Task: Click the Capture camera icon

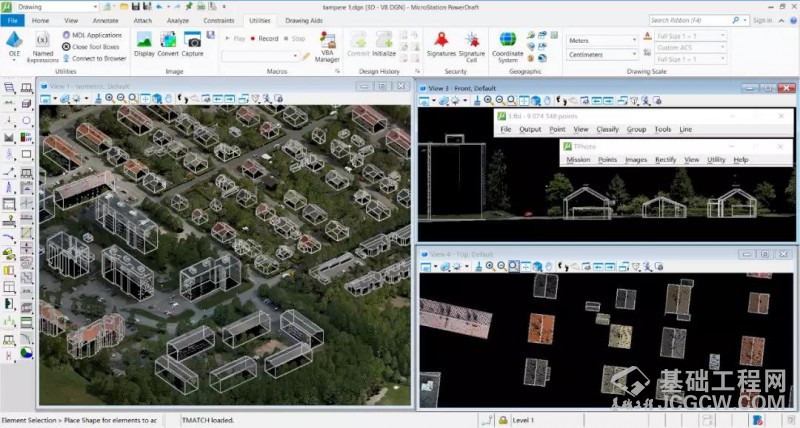Action: pyautogui.click(x=193, y=40)
